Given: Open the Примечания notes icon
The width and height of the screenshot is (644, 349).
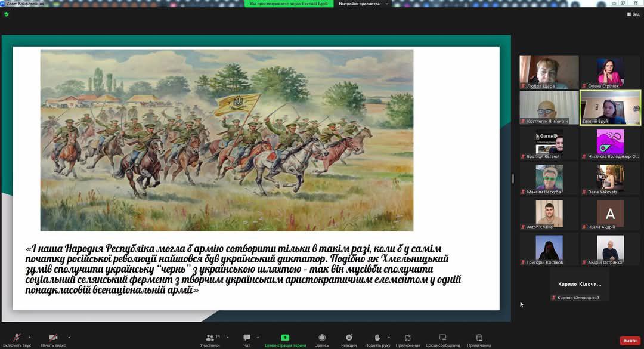Looking at the screenshot, I should pyautogui.click(x=479, y=338).
